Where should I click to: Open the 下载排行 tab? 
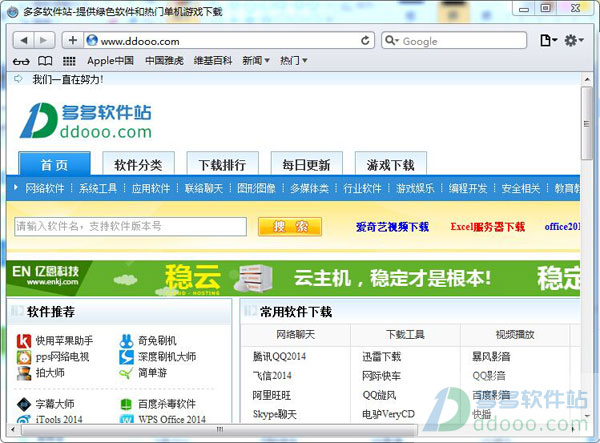pos(222,164)
